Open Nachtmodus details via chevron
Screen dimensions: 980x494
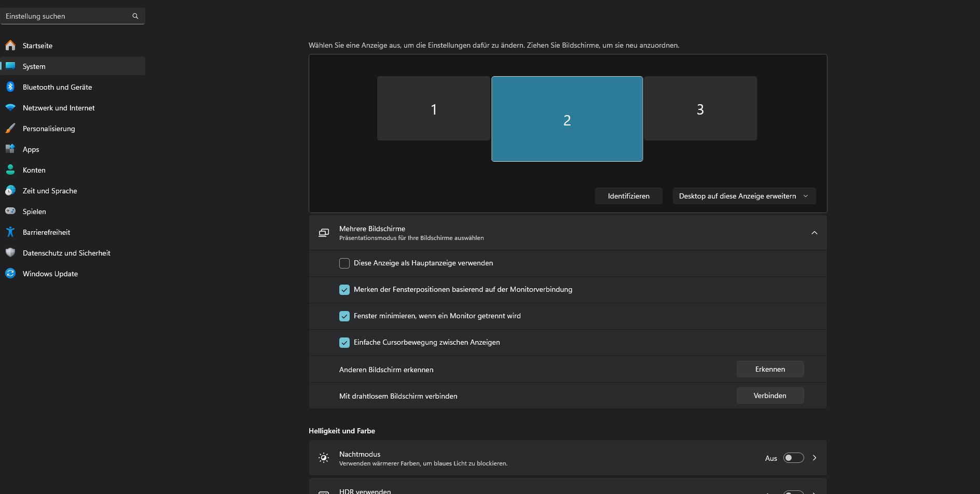815,458
